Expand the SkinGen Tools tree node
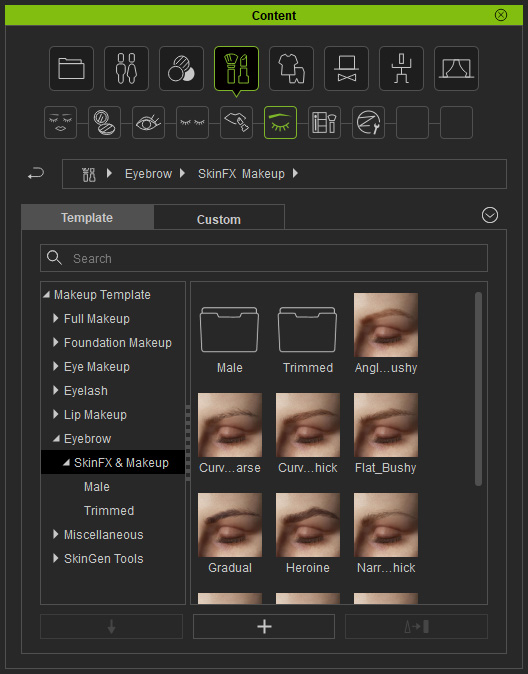Image resolution: width=528 pixels, height=674 pixels. point(55,559)
